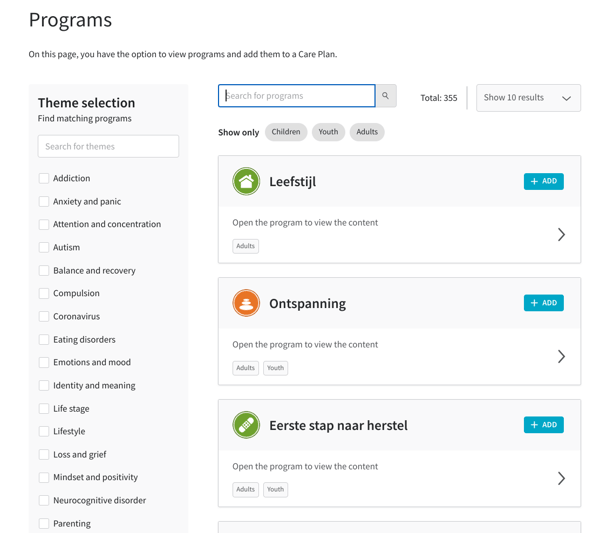Check the Eating disorders theme
The image size is (600, 533).
[x=44, y=339]
